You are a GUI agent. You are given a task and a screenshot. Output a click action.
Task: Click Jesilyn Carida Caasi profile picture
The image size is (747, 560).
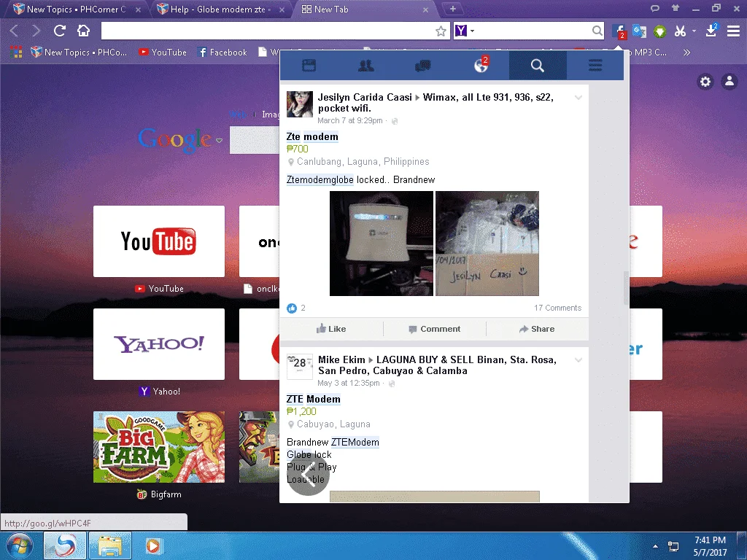pyautogui.click(x=300, y=104)
